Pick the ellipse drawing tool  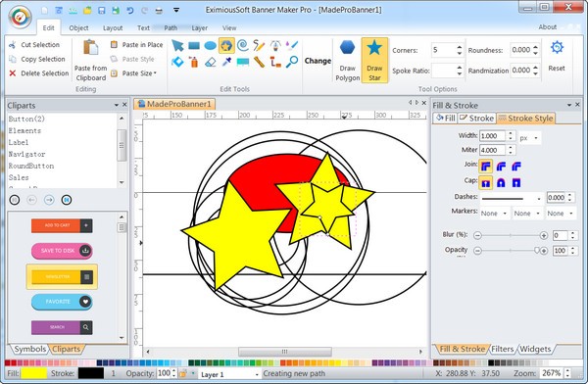[x=210, y=46]
